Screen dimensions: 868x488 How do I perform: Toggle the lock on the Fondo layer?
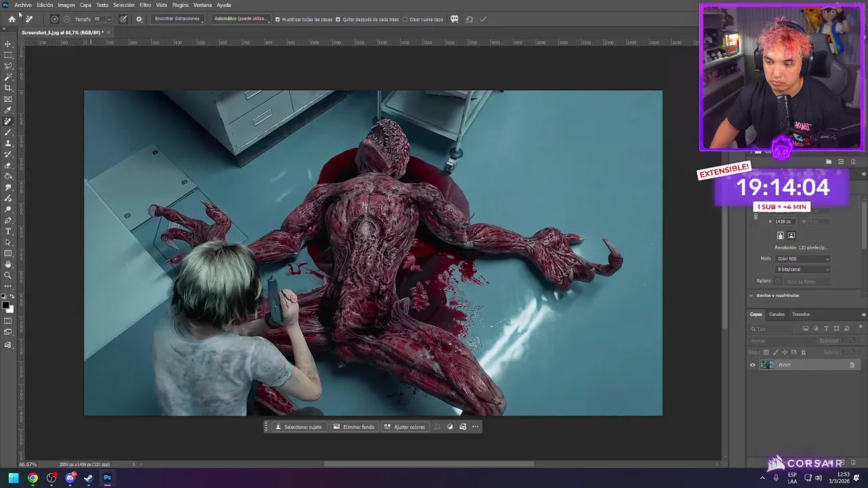click(x=852, y=365)
